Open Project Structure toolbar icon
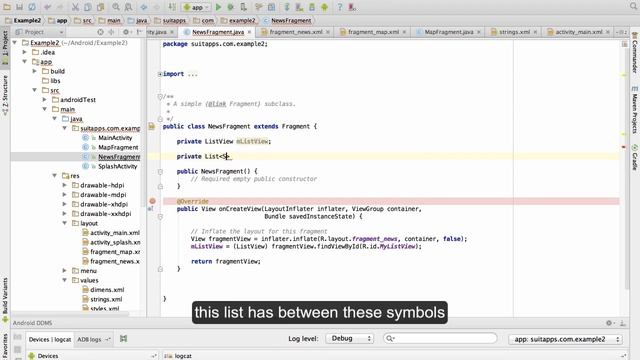This screenshot has width=640, height=360. 271,7
